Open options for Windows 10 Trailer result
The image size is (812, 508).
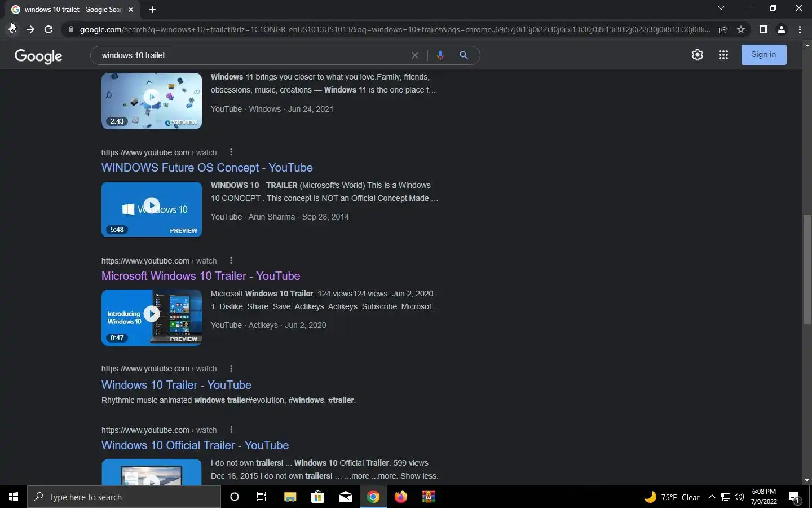click(231, 369)
